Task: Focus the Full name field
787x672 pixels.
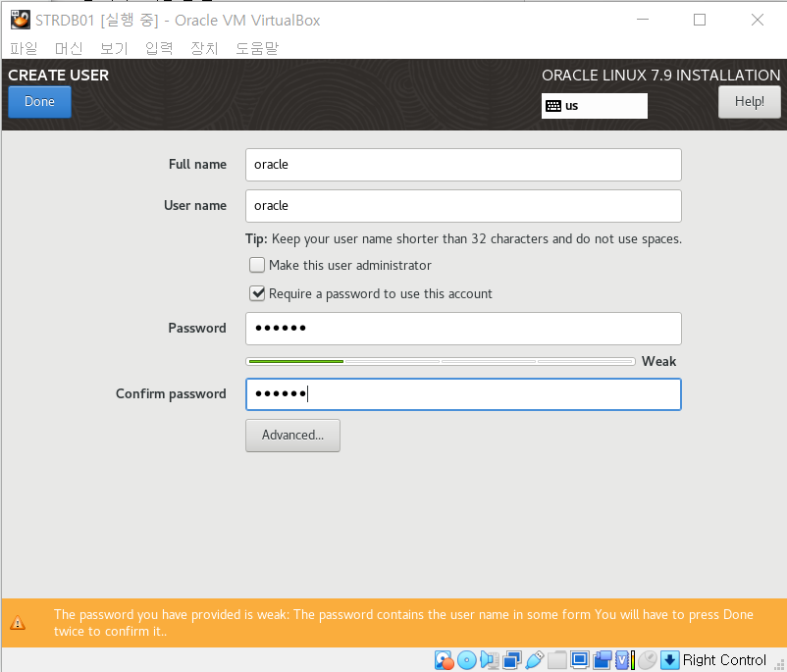Action: coord(463,165)
